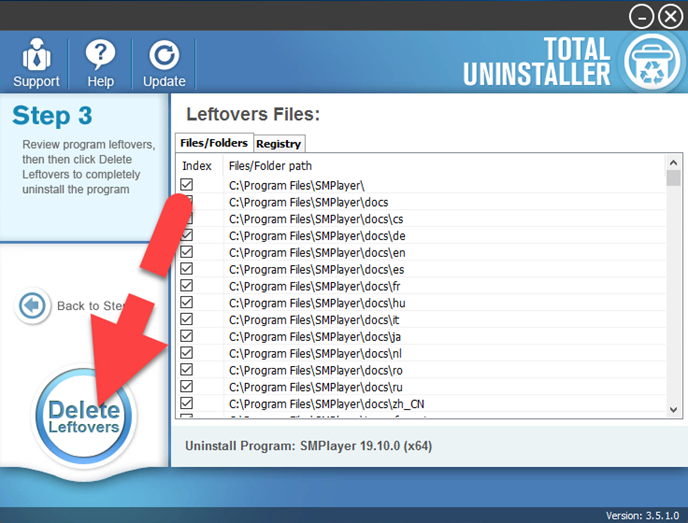Image resolution: width=688 pixels, height=523 pixels.
Task: Click Delete Leftovers button
Action: pos(83,416)
